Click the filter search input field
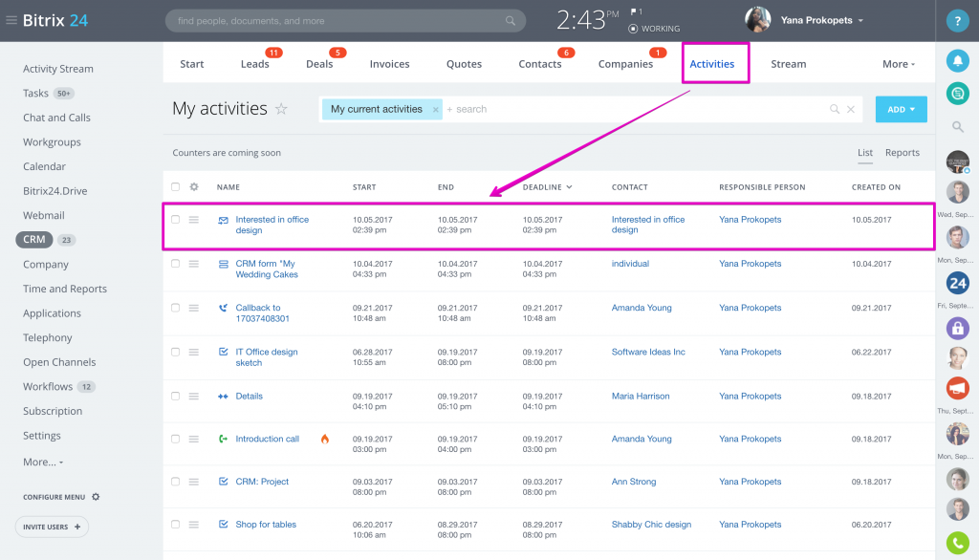 click(x=636, y=109)
